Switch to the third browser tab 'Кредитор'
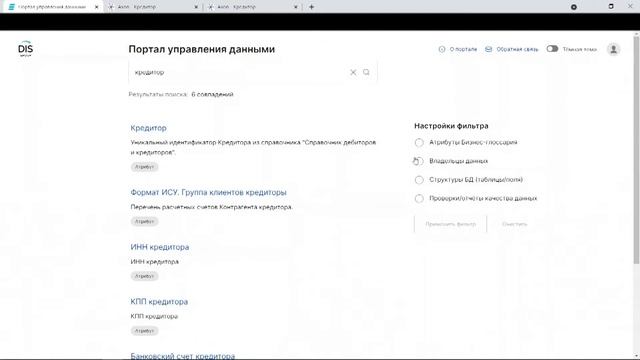640x360 pixels. coord(253,7)
